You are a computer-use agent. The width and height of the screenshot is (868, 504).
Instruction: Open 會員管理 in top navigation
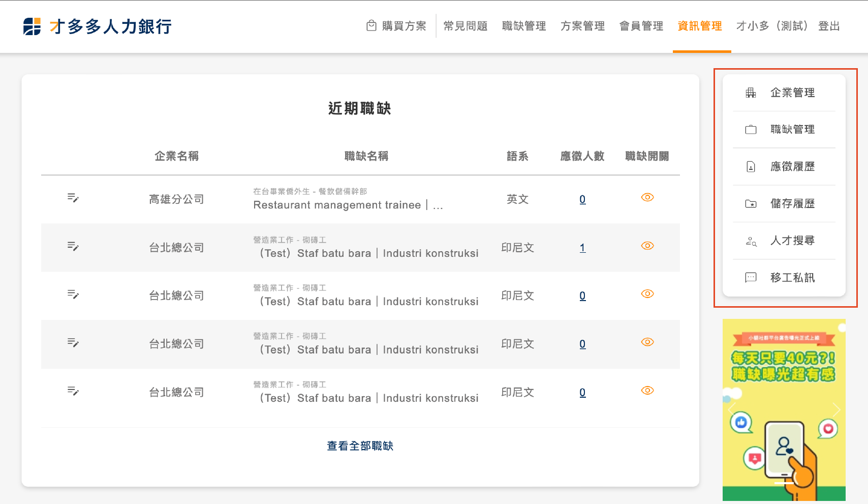point(641,26)
